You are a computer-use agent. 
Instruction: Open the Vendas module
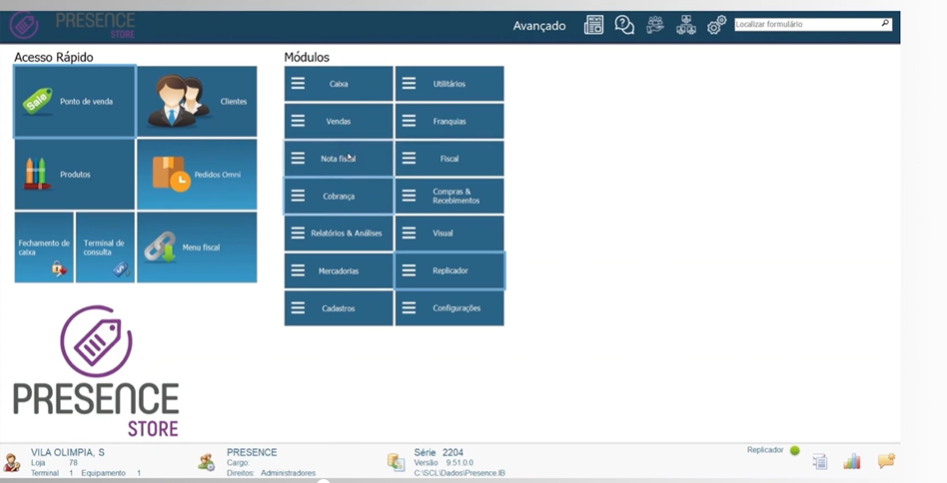point(339,121)
